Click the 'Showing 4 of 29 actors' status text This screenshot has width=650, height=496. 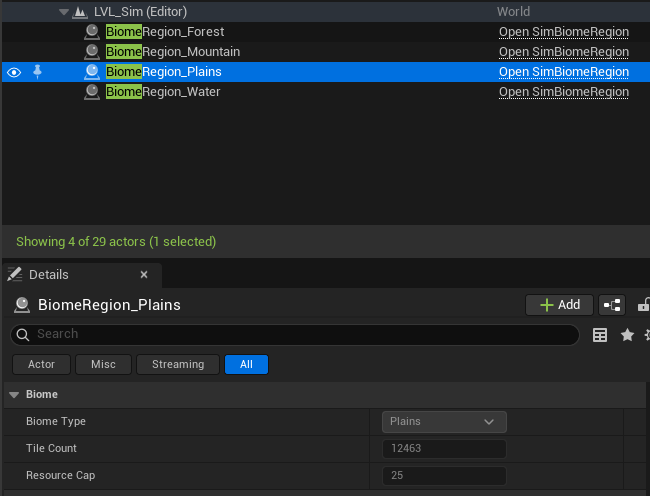point(116,242)
